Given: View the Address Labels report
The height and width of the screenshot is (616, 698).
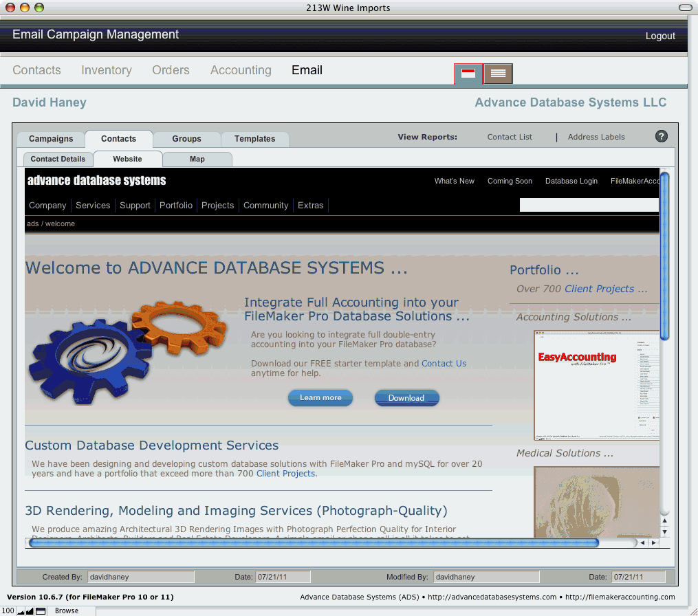Looking at the screenshot, I should (x=596, y=137).
